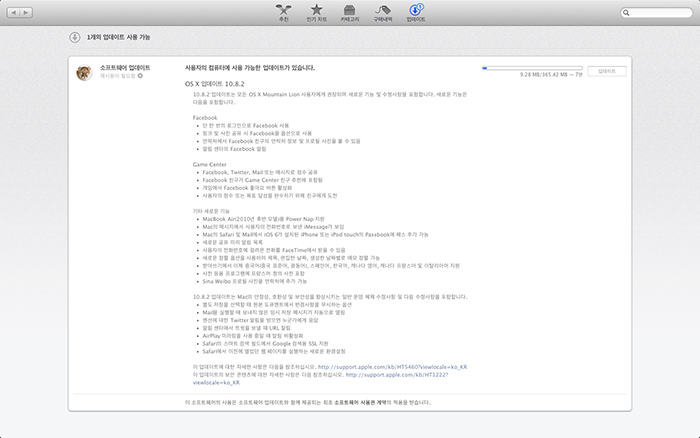700x438 pixels.
Task: Open the 구매내역 purchased tab
Action: 383,13
